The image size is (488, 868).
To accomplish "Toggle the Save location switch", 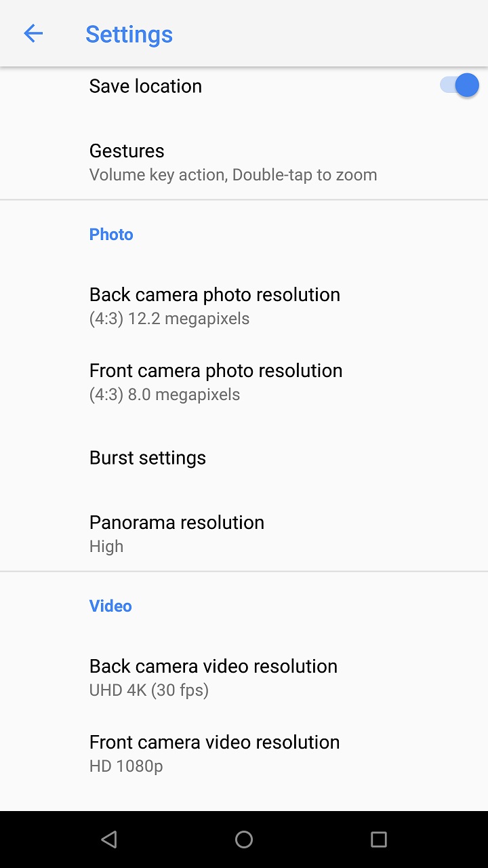I will click(460, 85).
